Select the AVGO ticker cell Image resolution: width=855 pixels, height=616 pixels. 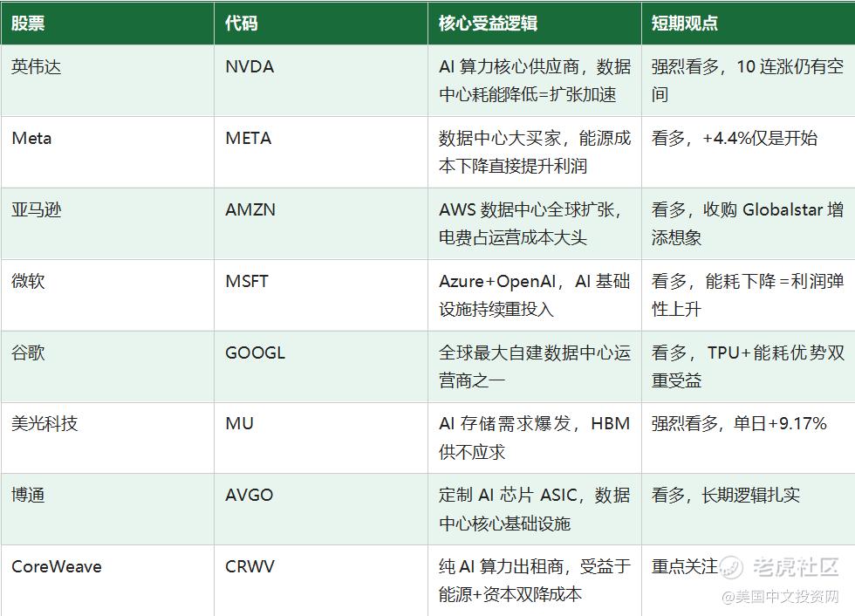321,510
